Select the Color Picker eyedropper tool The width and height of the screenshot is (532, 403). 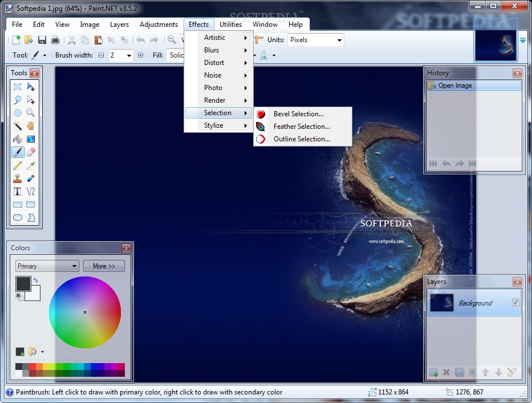pos(31,165)
